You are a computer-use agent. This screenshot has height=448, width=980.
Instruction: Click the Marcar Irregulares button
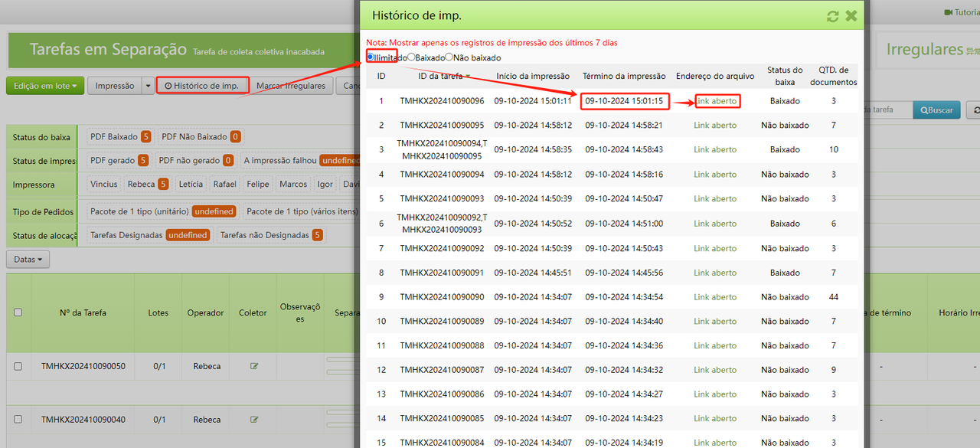(x=291, y=86)
